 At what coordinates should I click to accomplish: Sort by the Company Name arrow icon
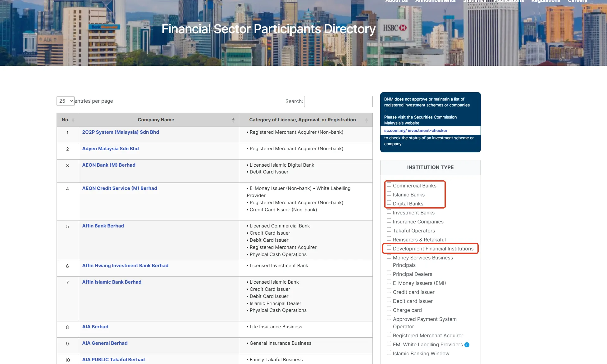[233, 120]
